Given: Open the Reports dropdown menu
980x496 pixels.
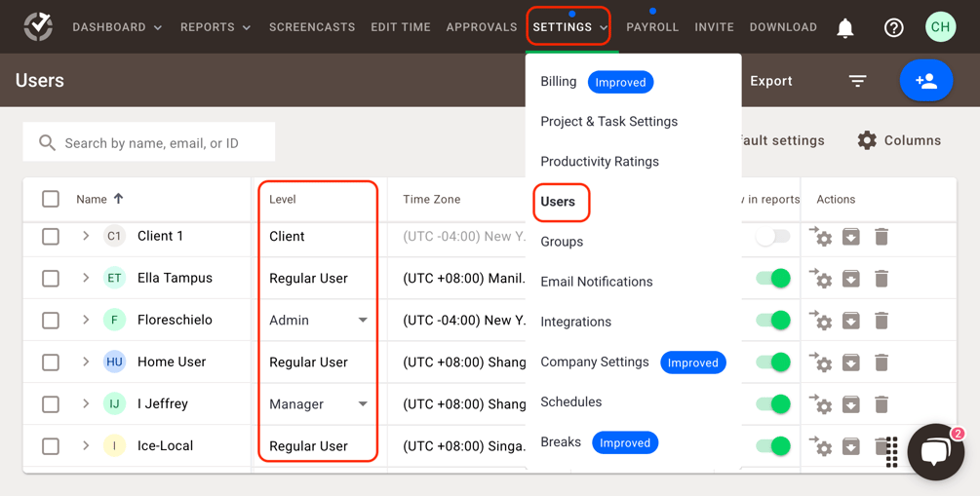Looking at the screenshot, I should (216, 27).
